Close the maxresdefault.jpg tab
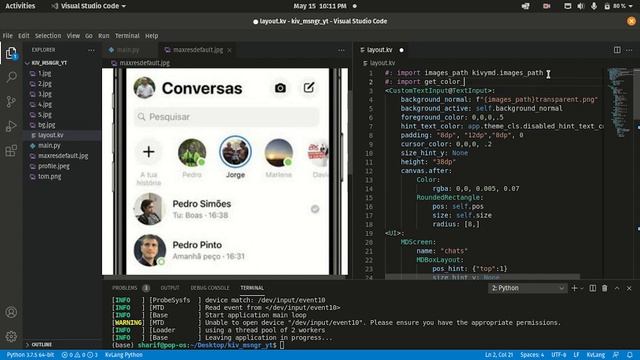 (x=229, y=50)
